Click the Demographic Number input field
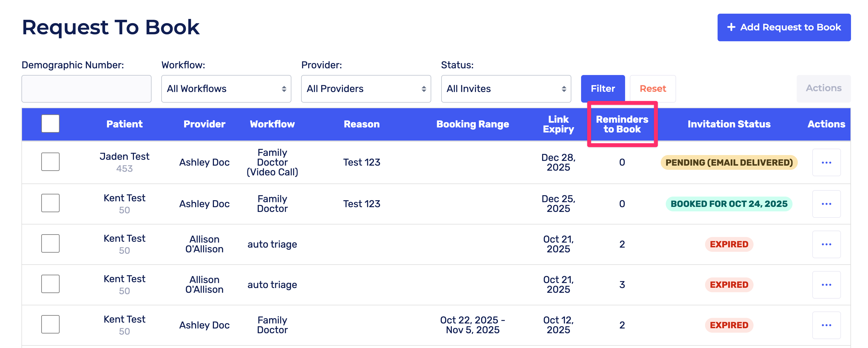This screenshot has height=348, width=868. pos(86,89)
